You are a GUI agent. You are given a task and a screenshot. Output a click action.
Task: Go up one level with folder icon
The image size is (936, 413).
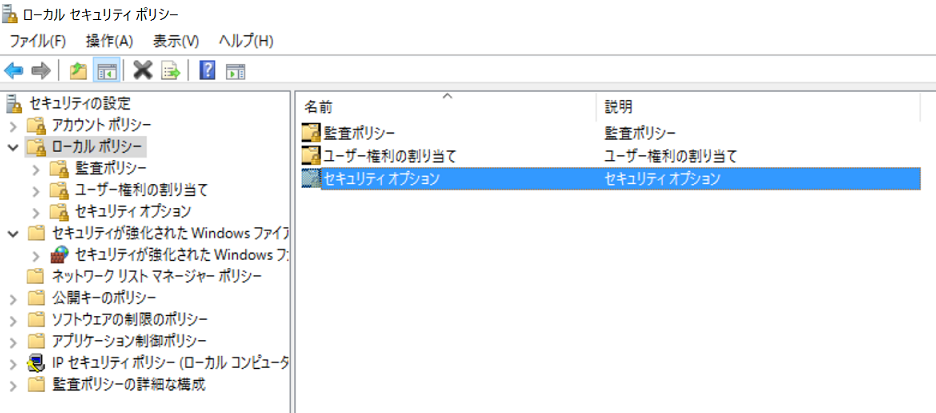(78, 71)
